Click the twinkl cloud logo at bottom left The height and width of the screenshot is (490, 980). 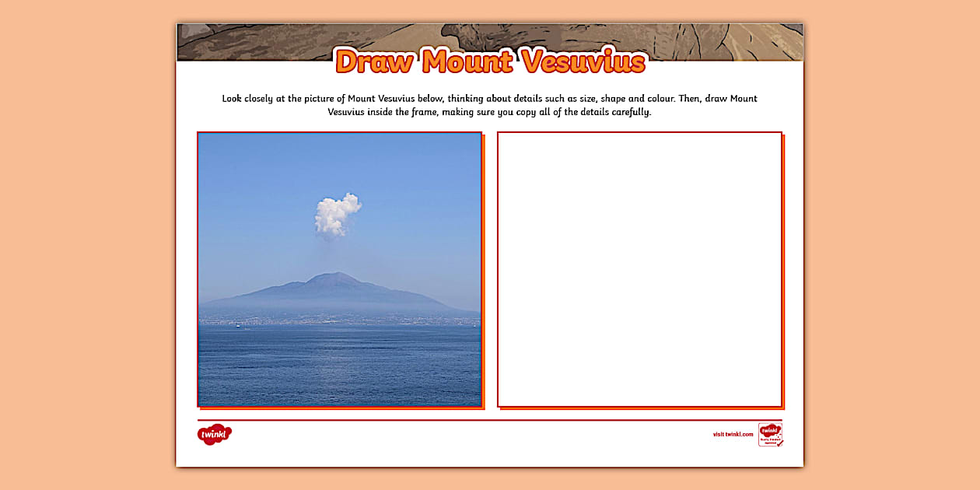(x=215, y=434)
